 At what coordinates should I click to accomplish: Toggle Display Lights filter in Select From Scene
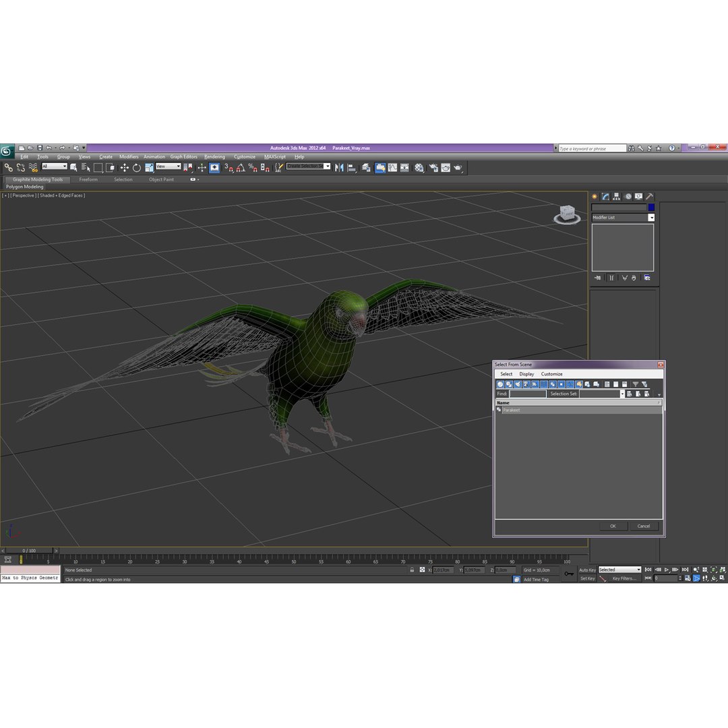click(518, 384)
